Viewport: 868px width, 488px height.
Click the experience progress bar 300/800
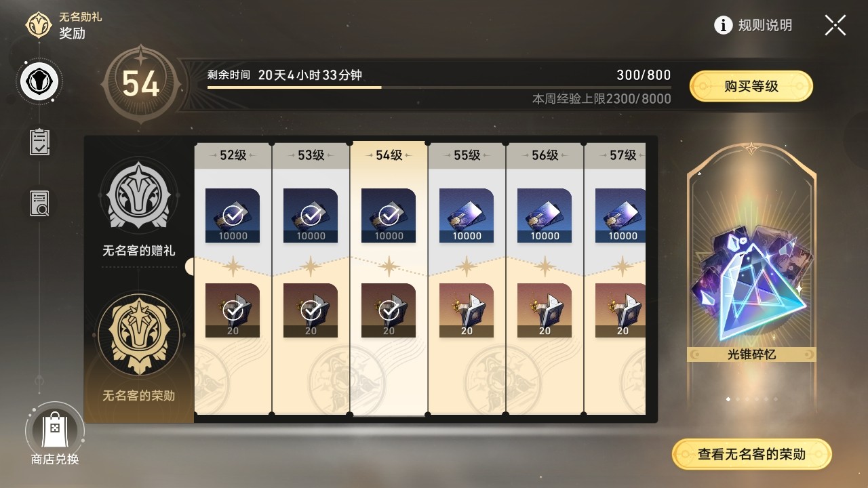tap(439, 87)
